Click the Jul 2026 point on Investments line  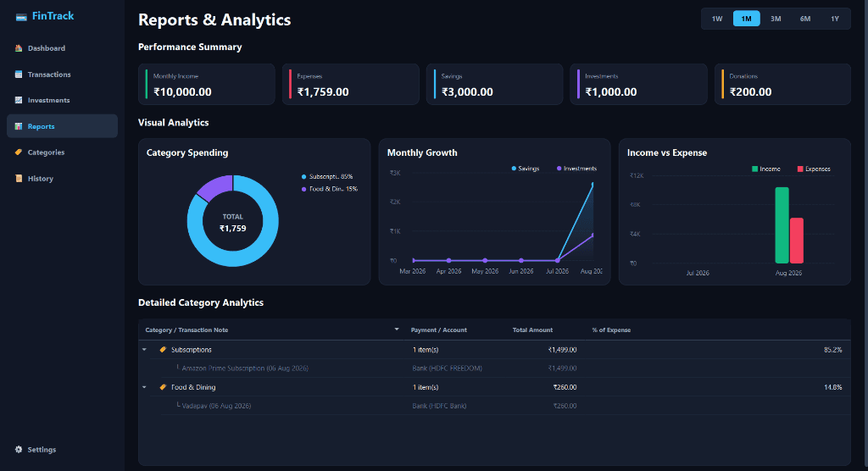558,260
